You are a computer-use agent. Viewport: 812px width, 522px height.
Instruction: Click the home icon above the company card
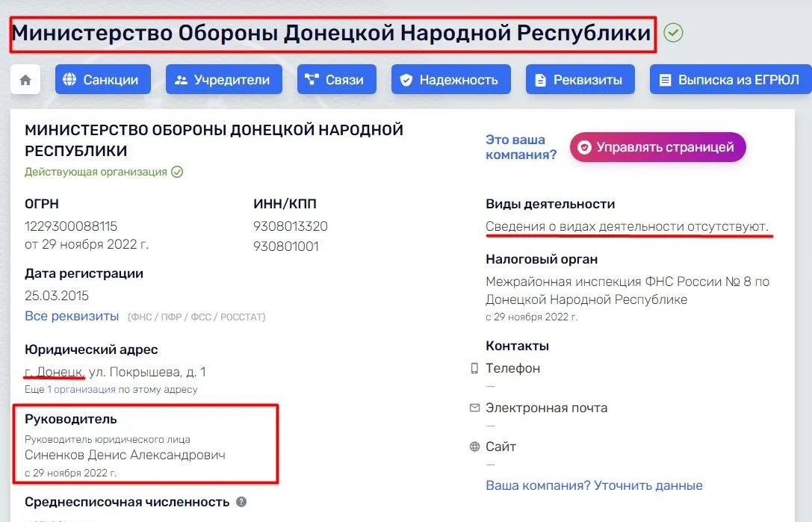pyautogui.click(x=25, y=79)
